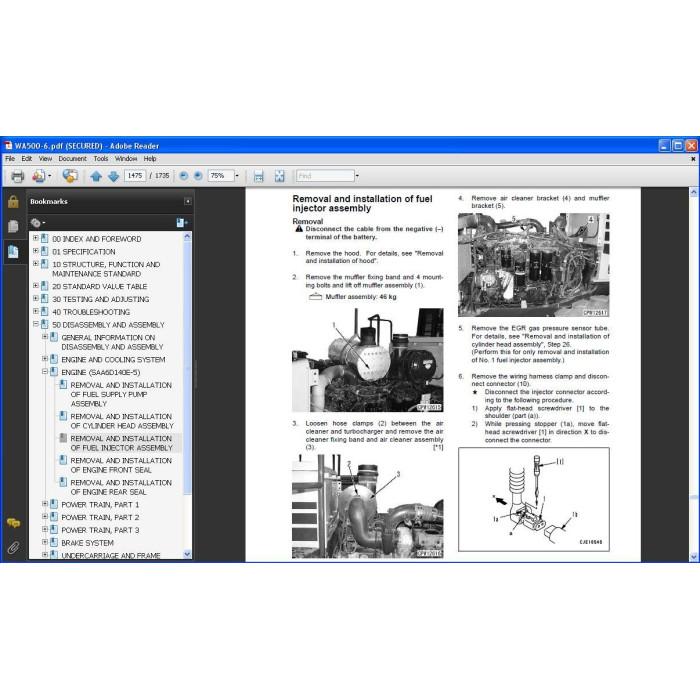Open print icon dropdown arrow beside email icon
Viewport: 700px width, 700px height.
tap(50, 176)
